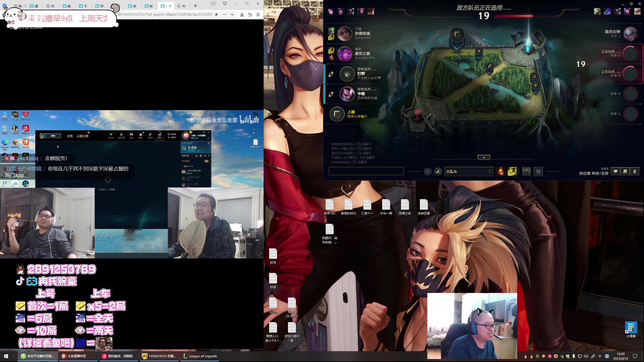
Task: Click your own 上路 pick slot
Action: pyautogui.click(x=337, y=114)
